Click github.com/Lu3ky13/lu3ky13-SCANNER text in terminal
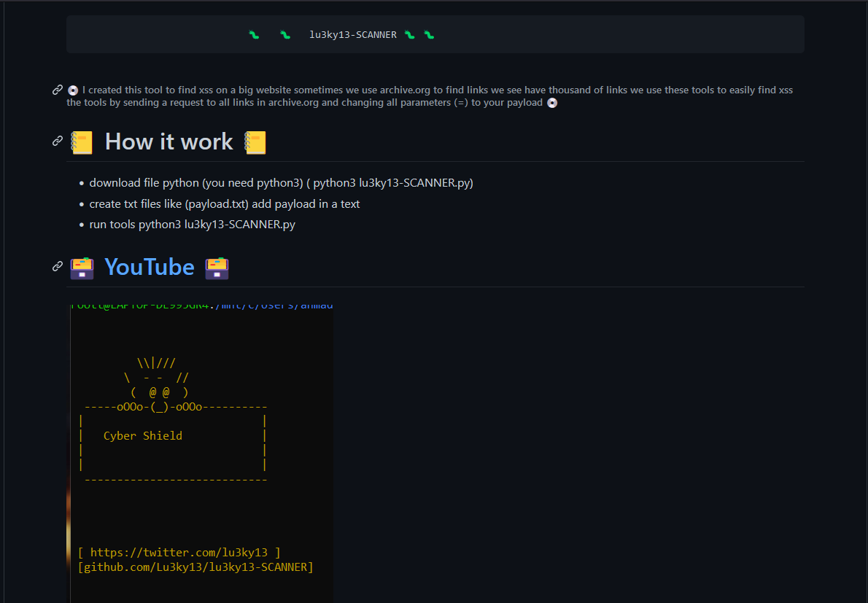 coord(196,567)
